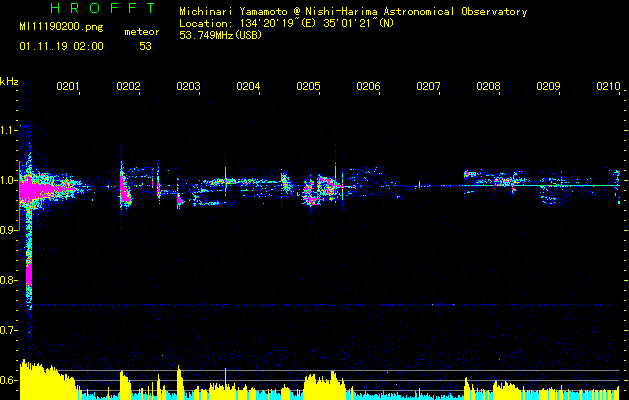629x400 pixels.
Task: Click the 0207 time marker
Action: tap(428, 86)
